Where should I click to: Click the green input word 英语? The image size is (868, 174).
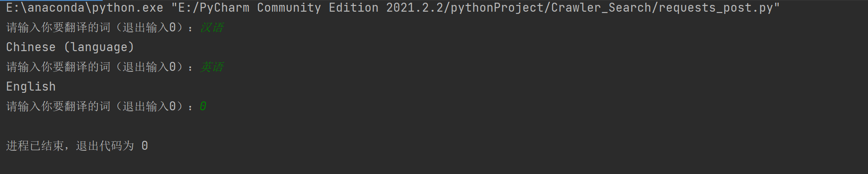pos(212,67)
